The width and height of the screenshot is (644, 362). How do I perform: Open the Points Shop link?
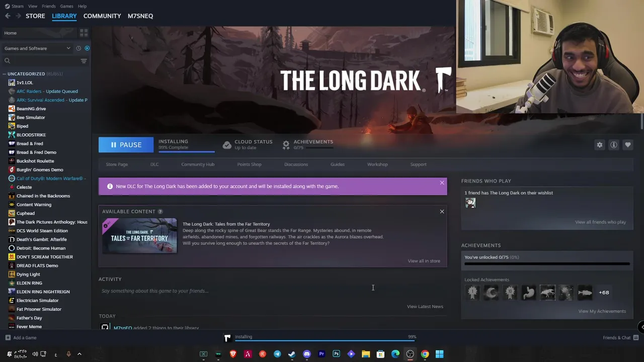point(249,164)
